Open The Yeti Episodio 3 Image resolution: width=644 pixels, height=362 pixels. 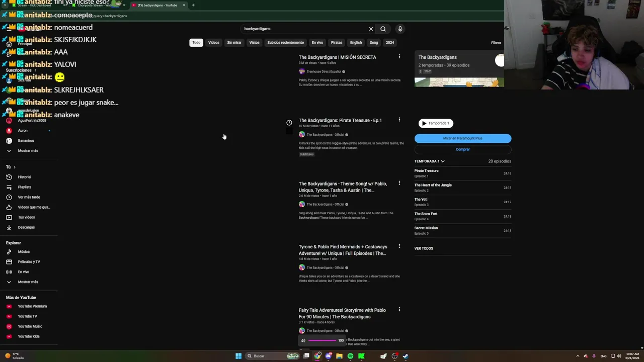463,202
